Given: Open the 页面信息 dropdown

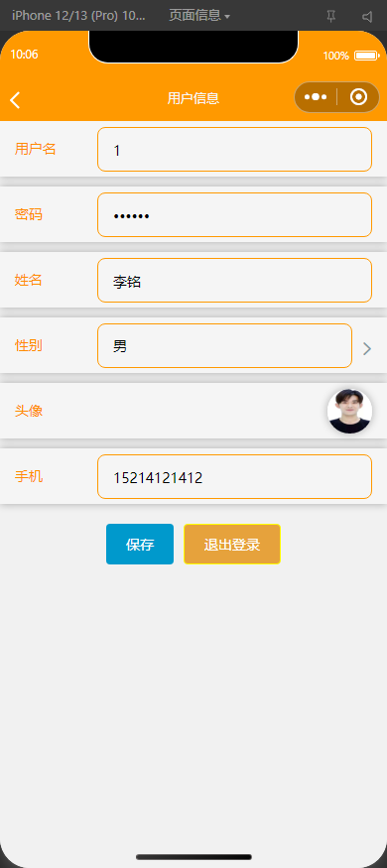Looking at the screenshot, I should 199,16.
